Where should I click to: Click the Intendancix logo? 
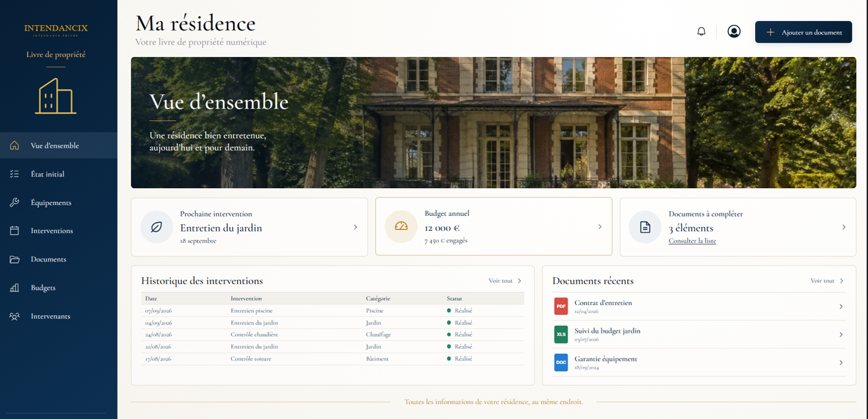coord(56,29)
